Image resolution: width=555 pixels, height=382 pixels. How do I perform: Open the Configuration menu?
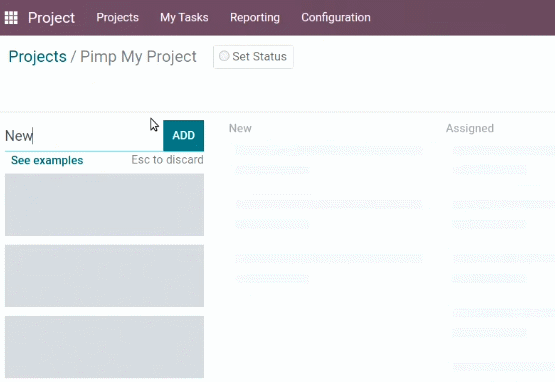point(336,17)
